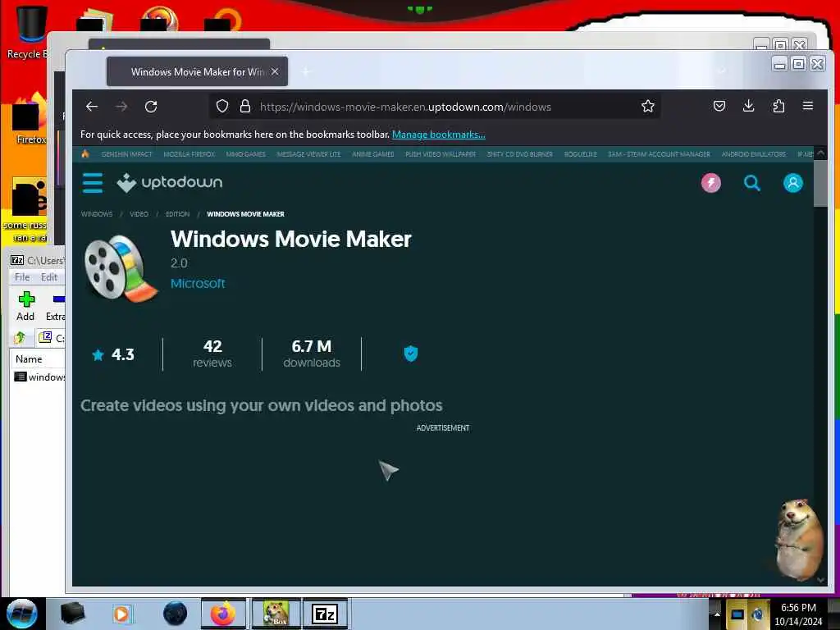Click the blue rating star icon
This screenshot has width=840, height=630.
98,354
